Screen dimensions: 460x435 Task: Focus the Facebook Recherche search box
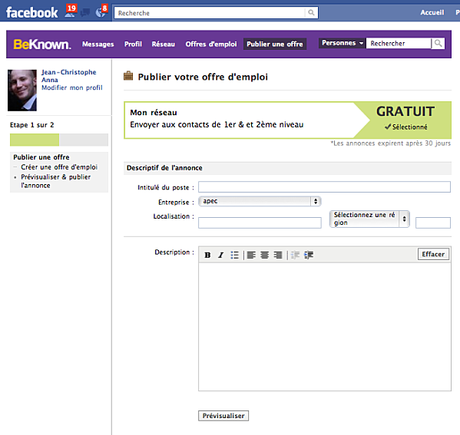click(x=210, y=13)
